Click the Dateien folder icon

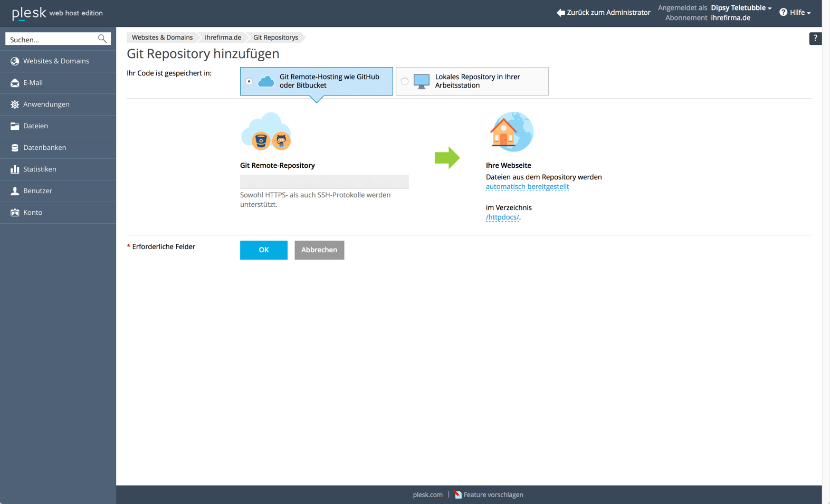[x=15, y=126]
